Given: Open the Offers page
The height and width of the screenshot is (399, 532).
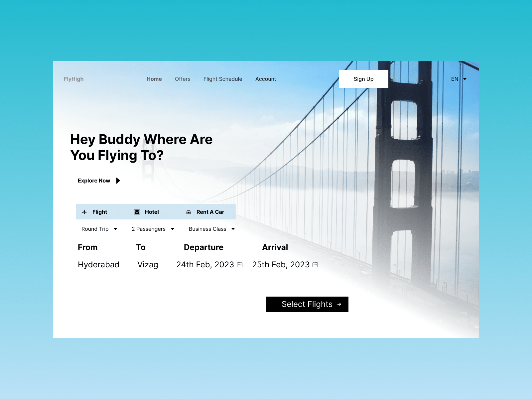Looking at the screenshot, I should coord(183,79).
